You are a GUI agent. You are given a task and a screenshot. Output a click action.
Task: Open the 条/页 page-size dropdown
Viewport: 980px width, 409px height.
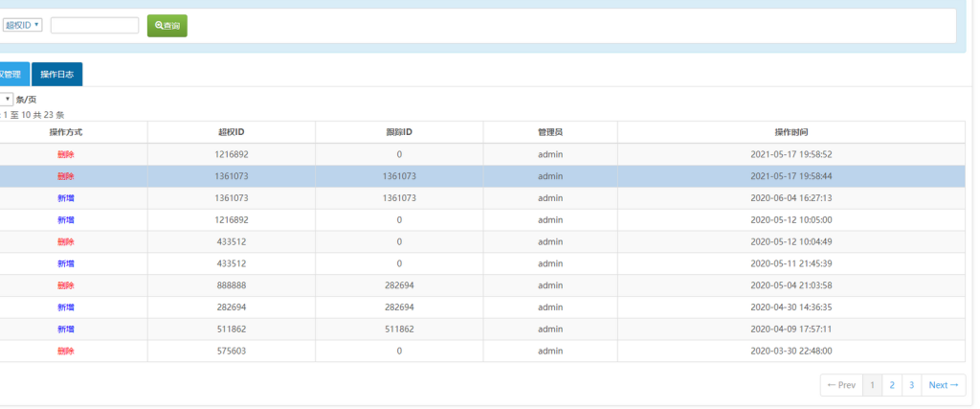click(6, 99)
